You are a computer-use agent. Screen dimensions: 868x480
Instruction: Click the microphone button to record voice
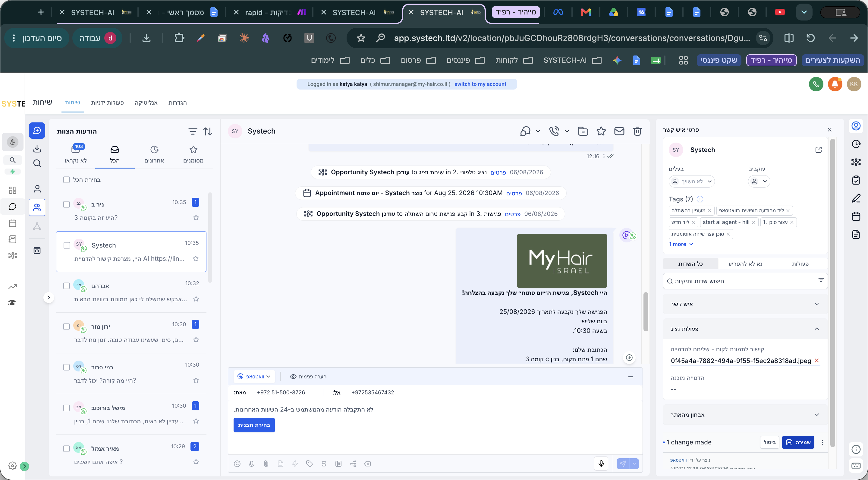point(601,464)
